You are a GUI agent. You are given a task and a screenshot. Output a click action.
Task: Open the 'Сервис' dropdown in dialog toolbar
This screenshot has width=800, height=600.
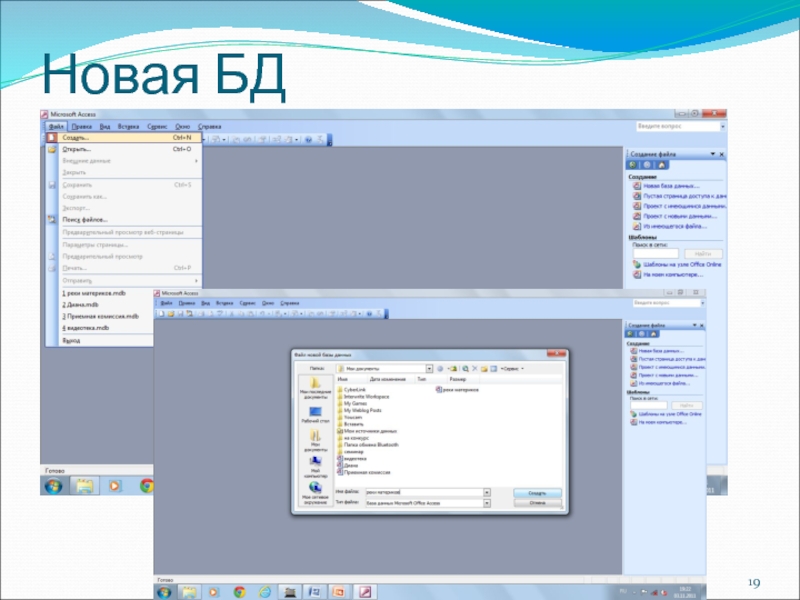coord(512,368)
